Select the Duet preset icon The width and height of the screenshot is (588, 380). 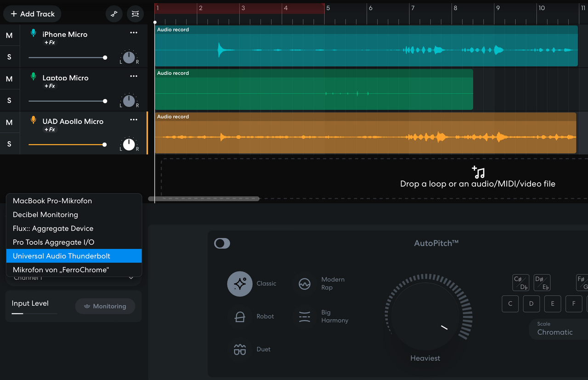click(x=240, y=350)
